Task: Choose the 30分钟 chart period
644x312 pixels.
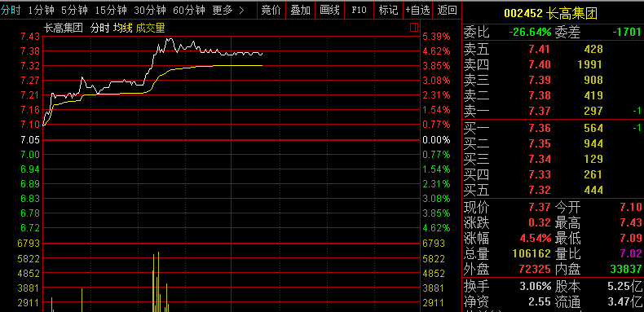Action: tap(150, 11)
